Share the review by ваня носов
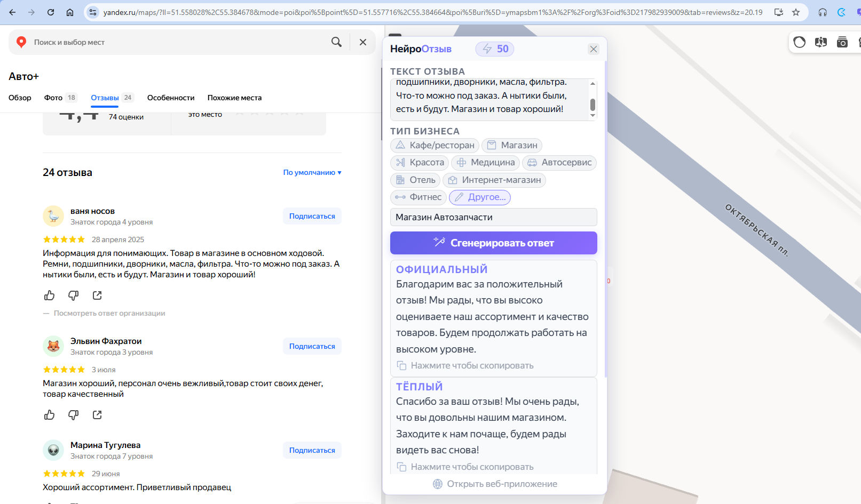The image size is (861, 504). pos(97,295)
